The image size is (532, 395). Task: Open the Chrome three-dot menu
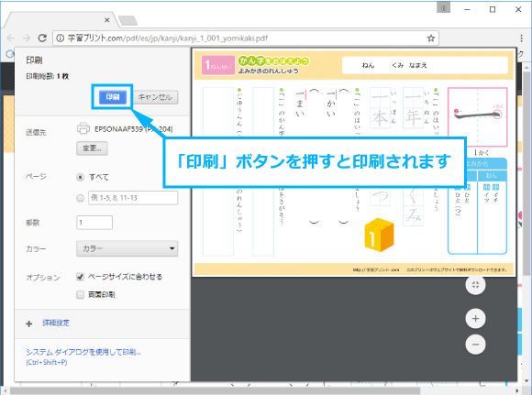(x=522, y=38)
